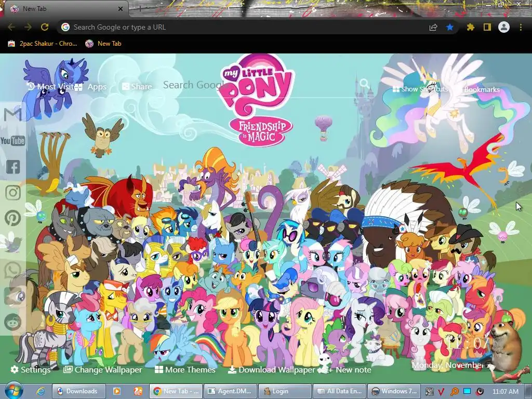Open the Bookmarks link on the page
Viewport: 532px width, 399px height.
pyautogui.click(x=482, y=89)
